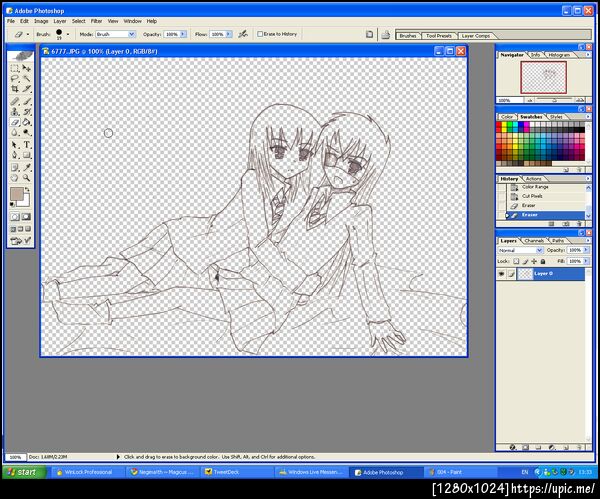Select the Rectangular Marquee tool
The image size is (600, 499).
15,68
